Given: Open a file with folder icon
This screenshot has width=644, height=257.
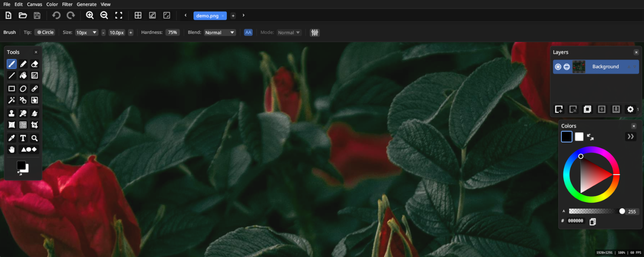Looking at the screenshot, I should coord(23,15).
